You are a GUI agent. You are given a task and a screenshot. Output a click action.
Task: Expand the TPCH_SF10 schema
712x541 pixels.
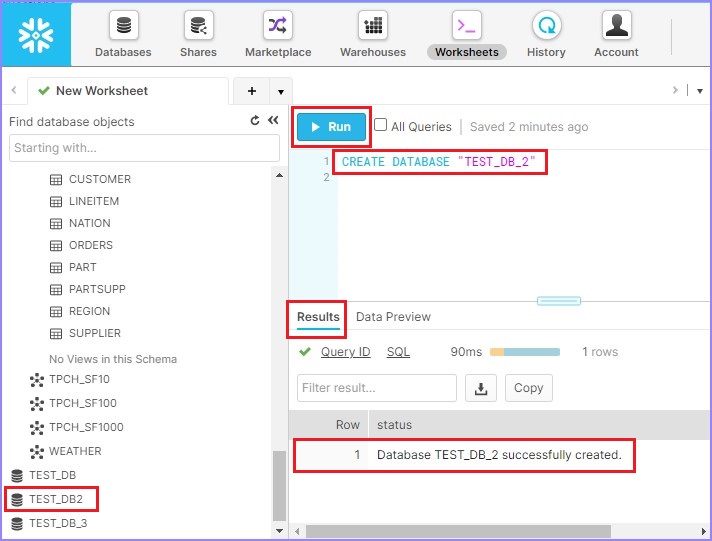pos(70,379)
